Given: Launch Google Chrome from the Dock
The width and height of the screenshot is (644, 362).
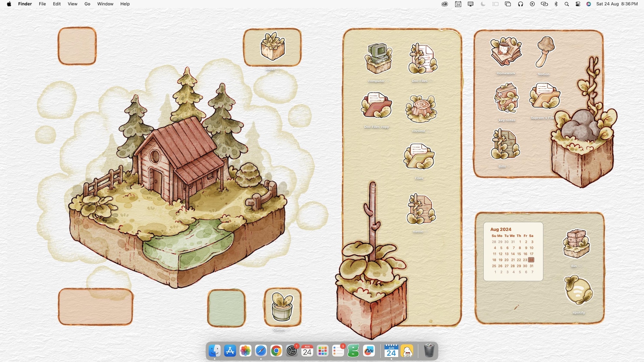Looking at the screenshot, I should tap(276, 351).
